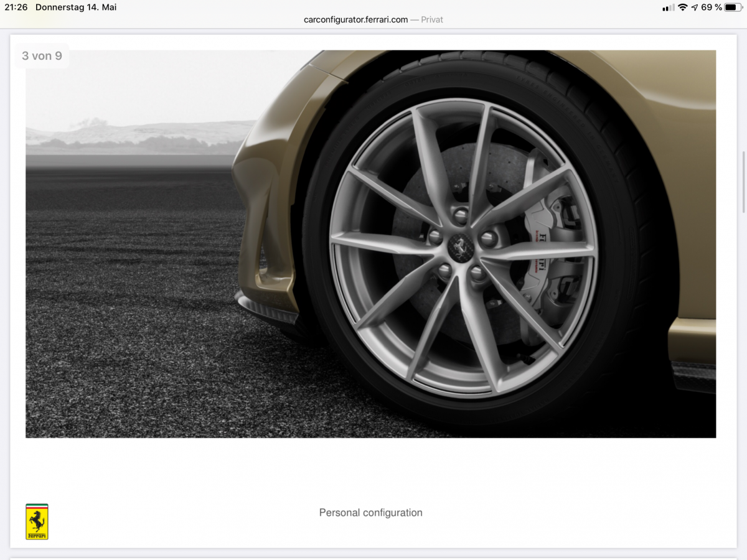747x560 pixels.
Task: Tap the carconfigurator.ferrari.com address text
Action: tap(355, 19)
